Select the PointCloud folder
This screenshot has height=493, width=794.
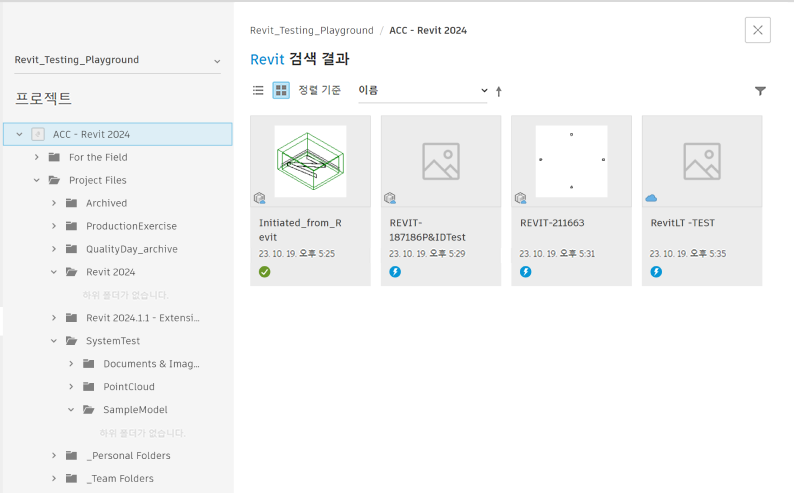click(129, 387)
